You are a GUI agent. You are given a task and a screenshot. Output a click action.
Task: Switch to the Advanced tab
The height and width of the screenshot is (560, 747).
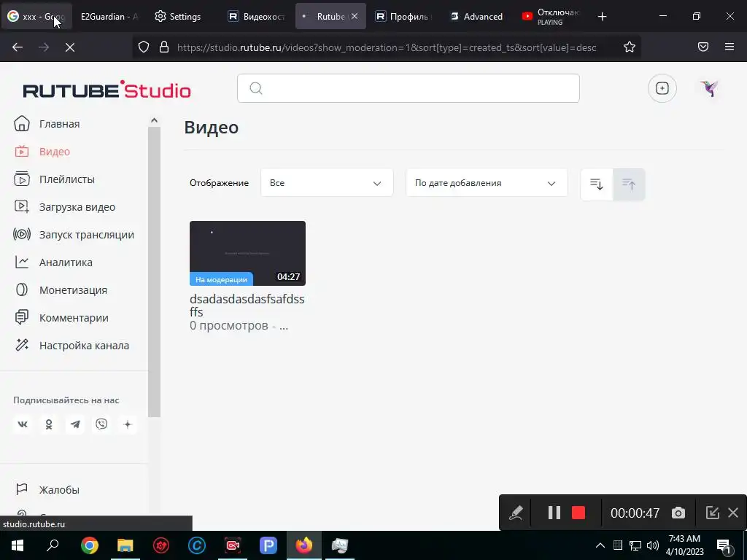pyautogui.click(x=478, y=16)
